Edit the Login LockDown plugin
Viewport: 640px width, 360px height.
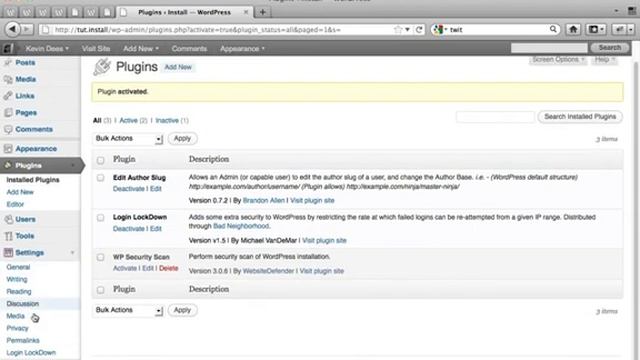[x=156, y=229]
